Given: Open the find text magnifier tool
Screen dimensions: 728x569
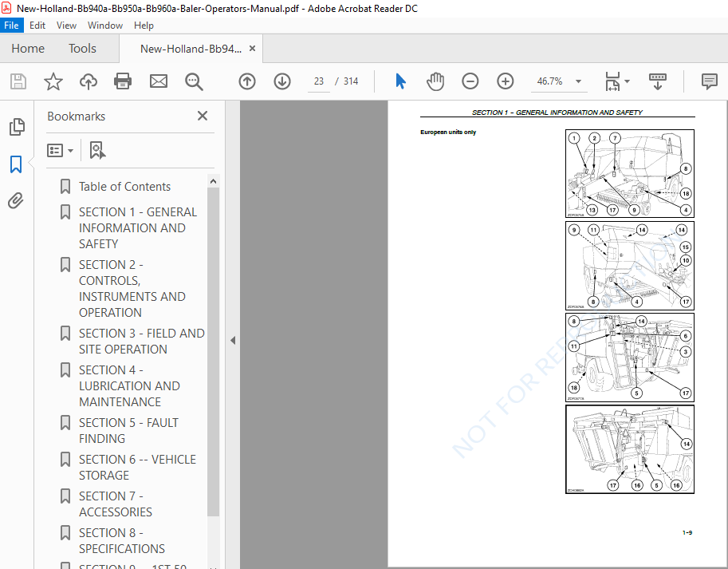Looking at the screenshot, I should pyautogui.click(x=194, y=81).
